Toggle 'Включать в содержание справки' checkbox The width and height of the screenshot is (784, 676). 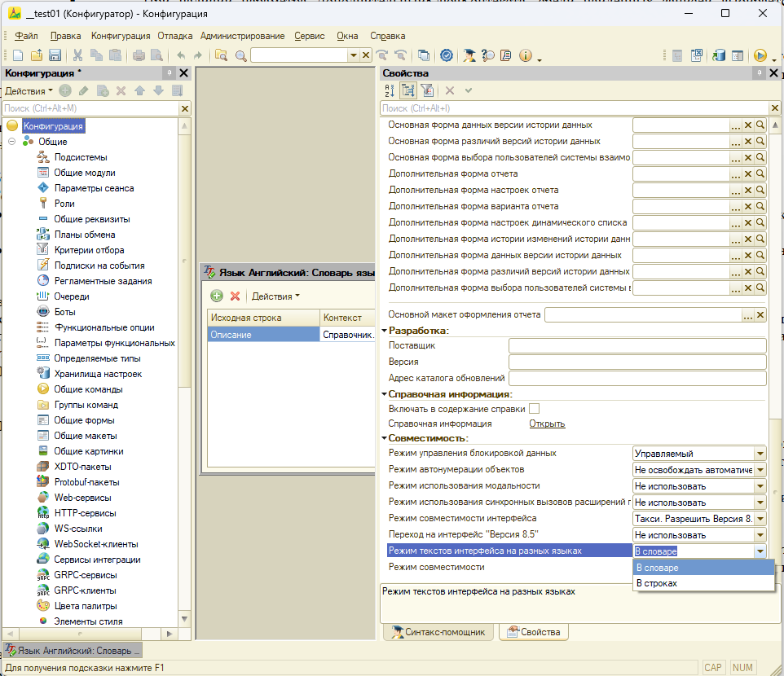(534, 409)
